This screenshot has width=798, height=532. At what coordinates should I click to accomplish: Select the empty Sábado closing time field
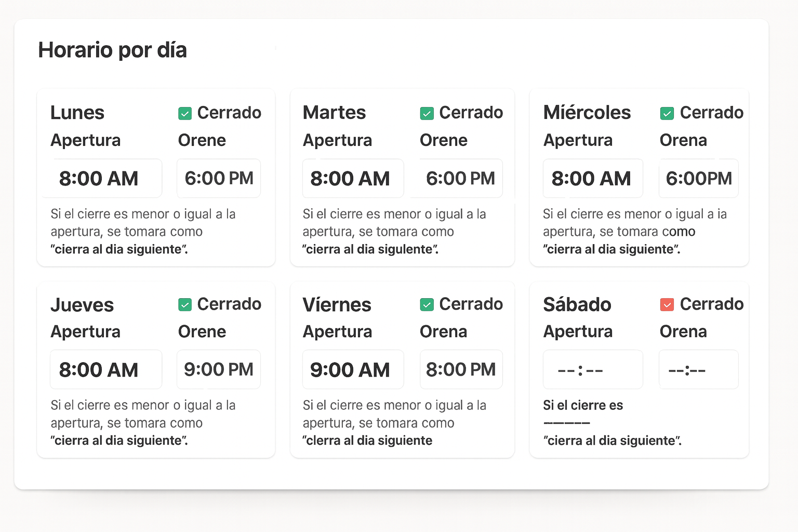[699, 370]
